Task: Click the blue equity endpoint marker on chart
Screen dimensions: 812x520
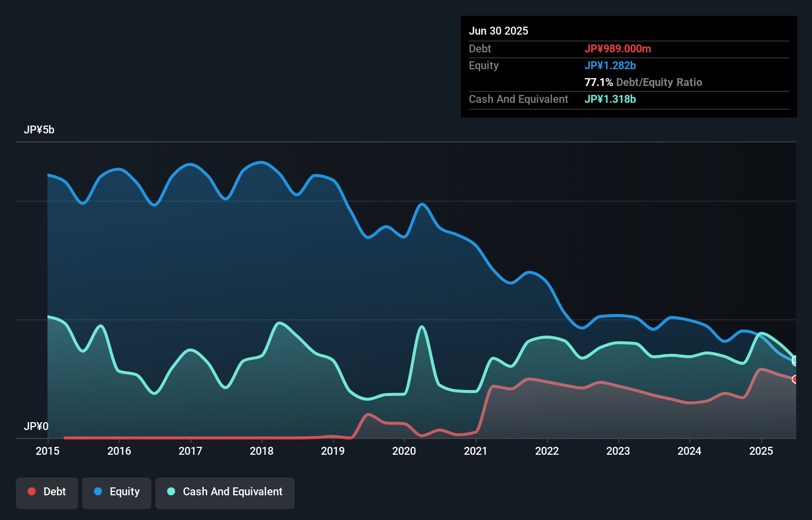Action: pos(795,363)
